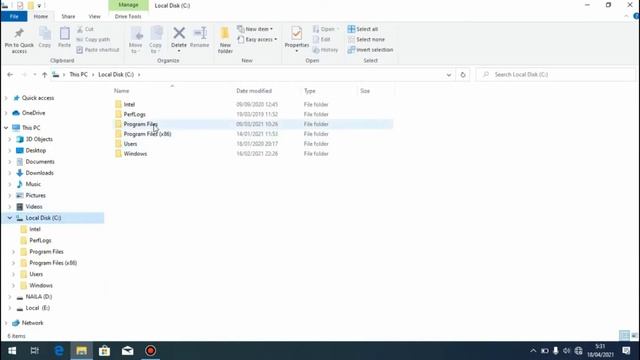Select Downloads in navigation pane
This screenshot has width=640, height=360.
[39, 173]
